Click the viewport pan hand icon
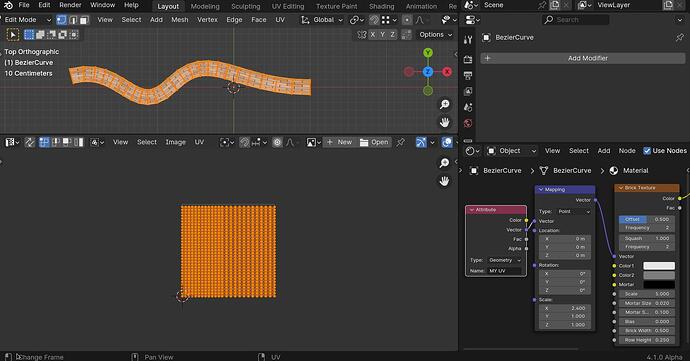 pyautogui.click(x=444, y=122)
